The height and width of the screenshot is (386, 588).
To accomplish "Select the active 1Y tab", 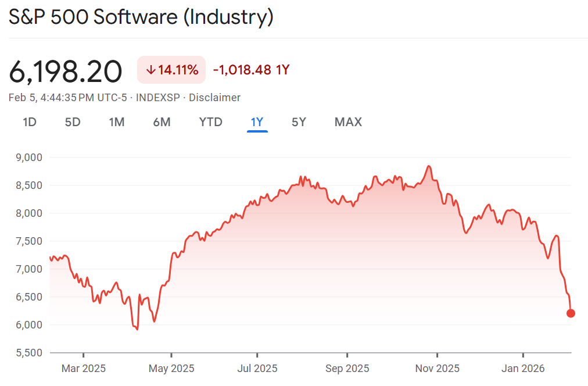I will click(x=257, y=122).
